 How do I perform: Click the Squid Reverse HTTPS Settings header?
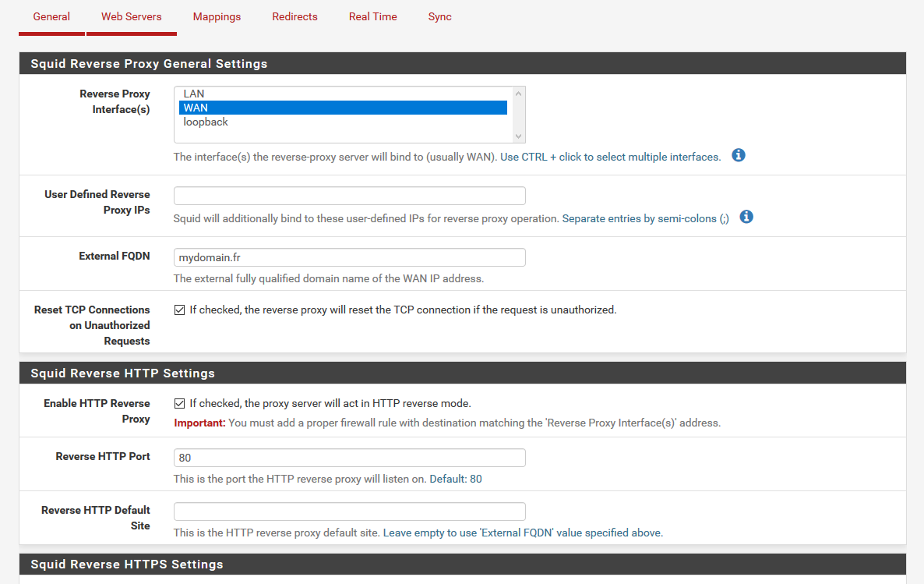tap(127, 565)
